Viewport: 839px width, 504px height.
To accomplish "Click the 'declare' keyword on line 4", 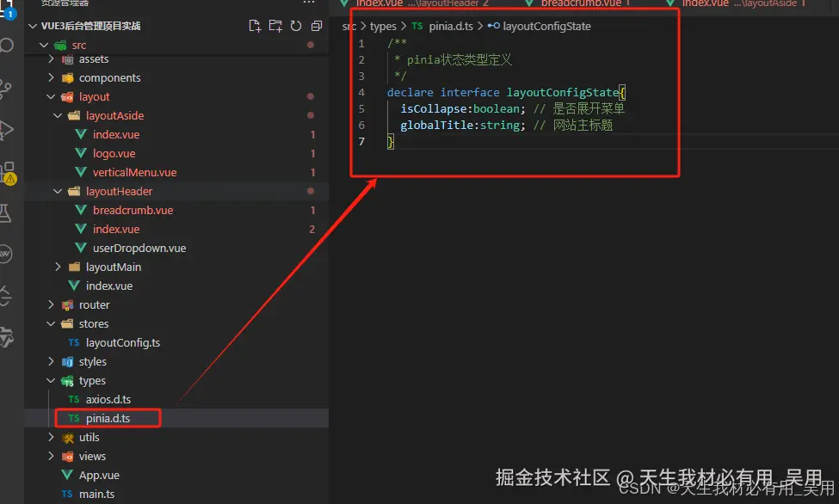I will (410, 93).
